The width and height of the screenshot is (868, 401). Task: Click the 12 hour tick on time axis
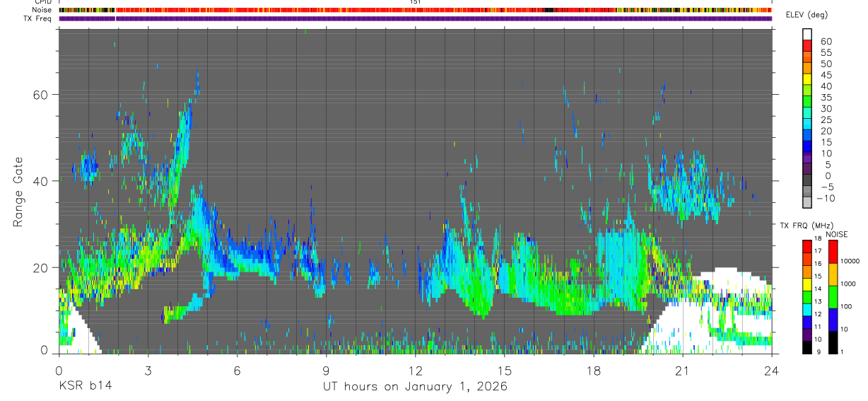(x=416, y=371)
